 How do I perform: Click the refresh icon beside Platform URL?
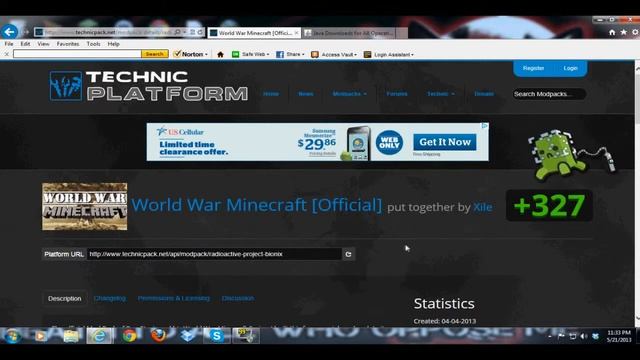(348, 254)
